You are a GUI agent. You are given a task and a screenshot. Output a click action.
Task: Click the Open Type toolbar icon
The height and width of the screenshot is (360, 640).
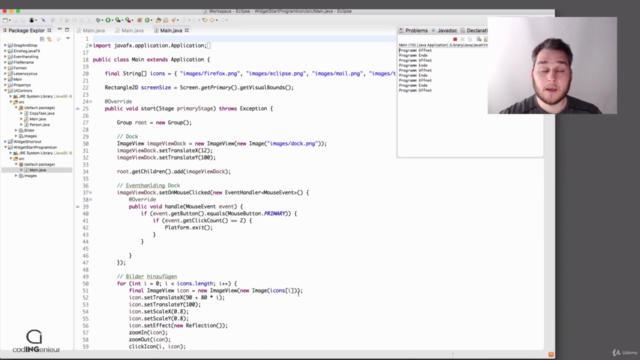(158, 20)
